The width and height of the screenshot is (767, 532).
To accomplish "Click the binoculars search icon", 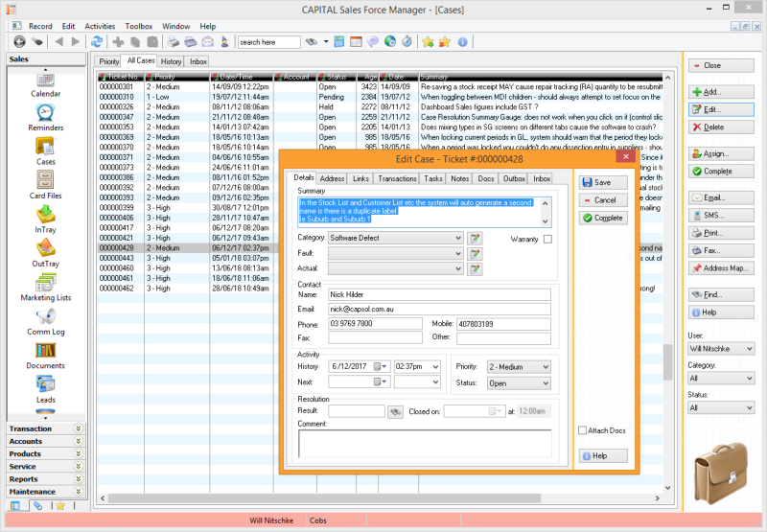I will point(311,42).
